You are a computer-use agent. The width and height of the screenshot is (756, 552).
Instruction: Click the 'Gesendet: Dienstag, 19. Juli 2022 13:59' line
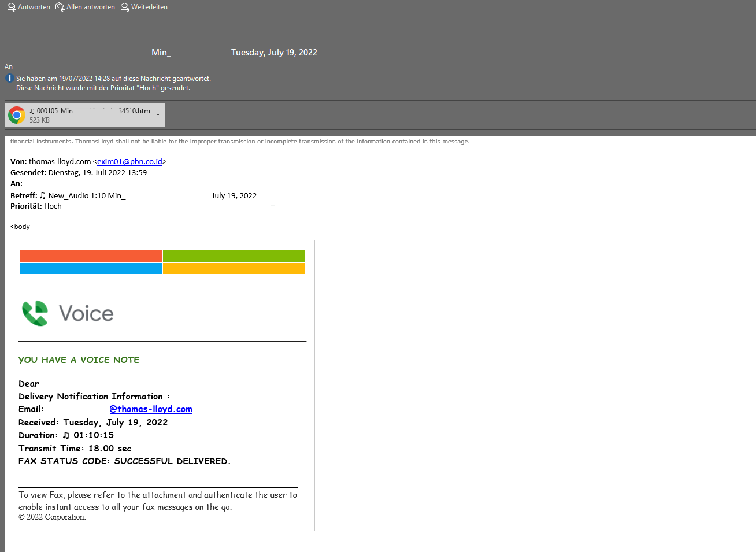[x=79, y=173]
